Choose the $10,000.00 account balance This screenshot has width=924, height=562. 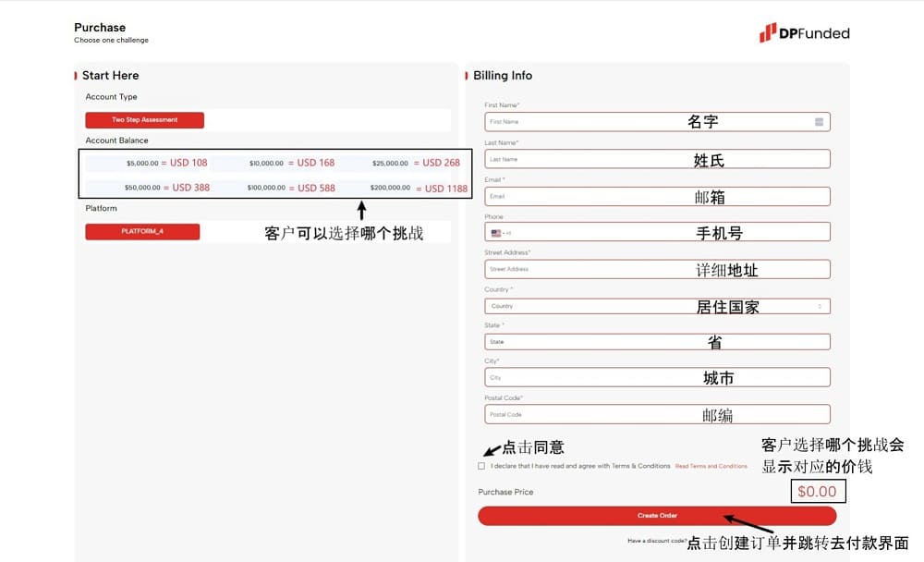click(x=266, y=164)
